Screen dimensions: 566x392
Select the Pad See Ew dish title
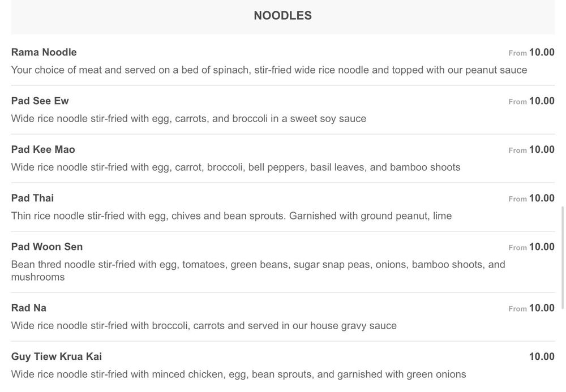40,101
